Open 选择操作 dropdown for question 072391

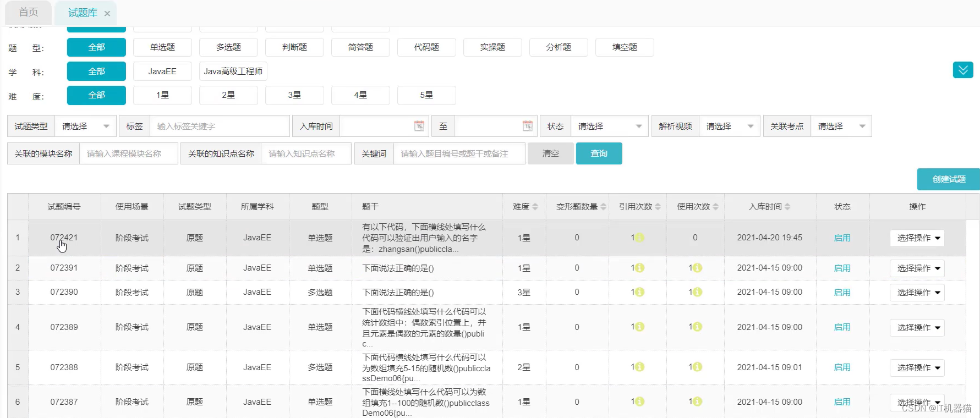pos(917,268)
